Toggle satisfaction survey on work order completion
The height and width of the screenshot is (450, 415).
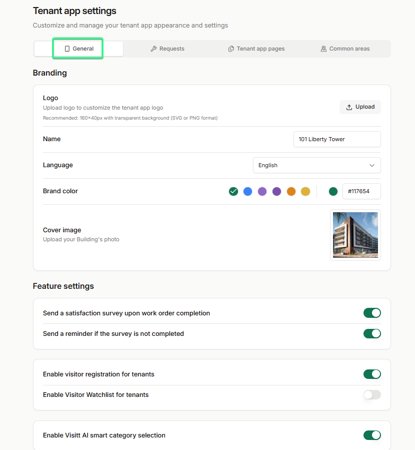(x=372, y=313)
